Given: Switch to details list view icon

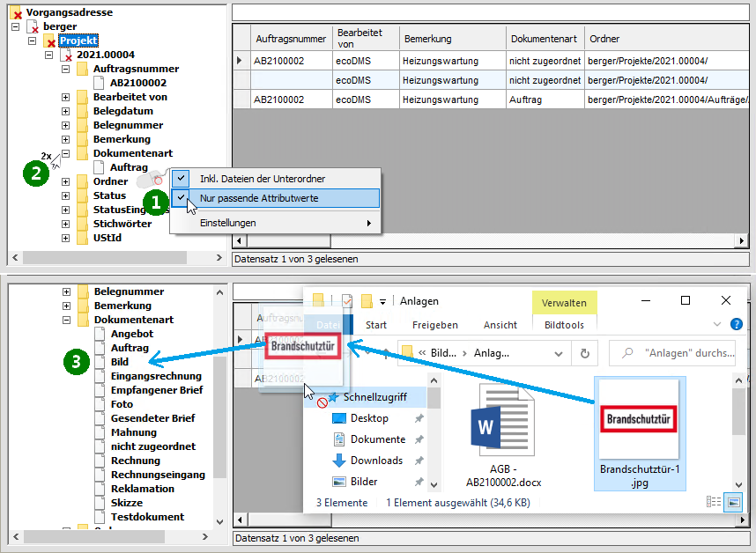Looking at the screenshot, I should pyautogui.click(x=715, y=502).
